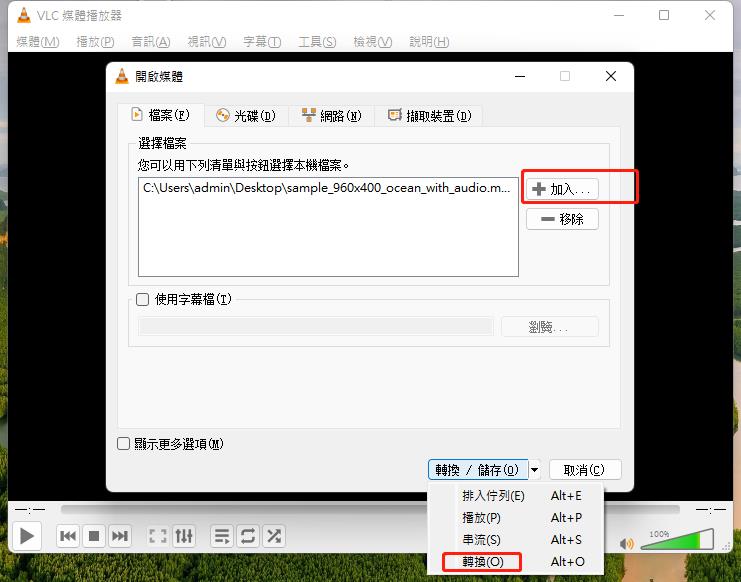Image resolution: width=741 pixels, height=582 pixels.
Task: Click the VLC cone icon in main title bar
Action: click(x=24, y=15)
